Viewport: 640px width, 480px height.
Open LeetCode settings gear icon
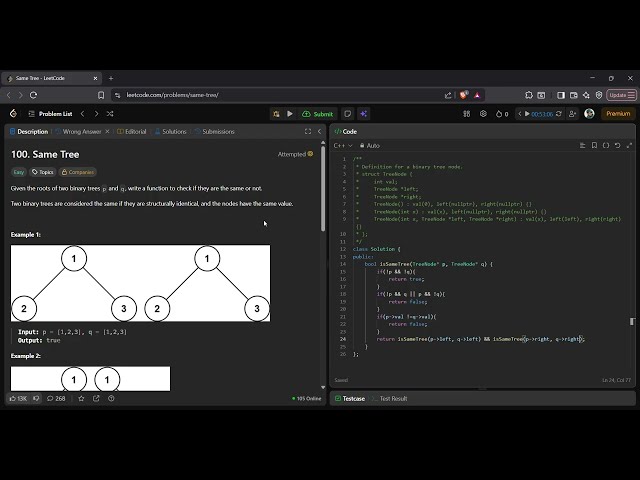point(483,114)
